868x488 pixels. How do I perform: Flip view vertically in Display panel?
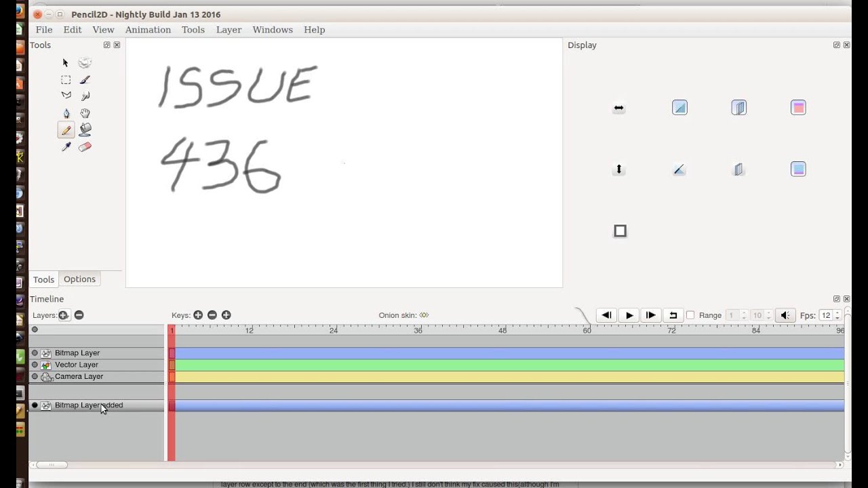pyautogui.click(x=618, y=169)
